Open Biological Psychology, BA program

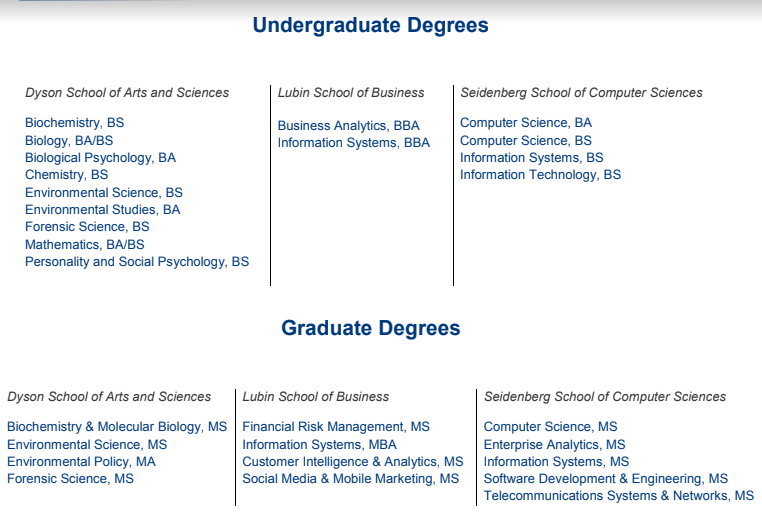(x=100, y=158)
